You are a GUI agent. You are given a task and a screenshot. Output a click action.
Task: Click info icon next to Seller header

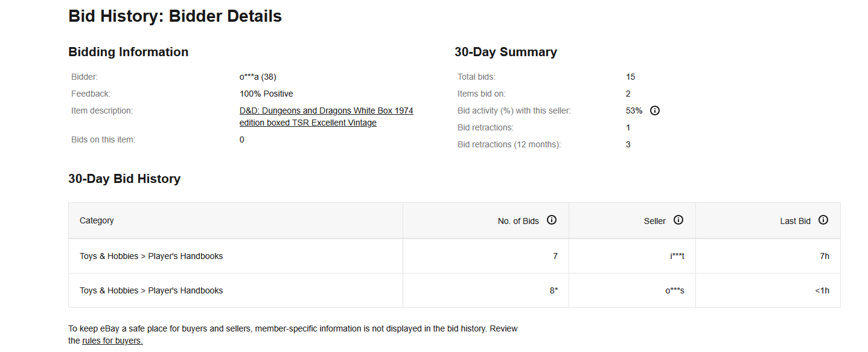(678, 220)
